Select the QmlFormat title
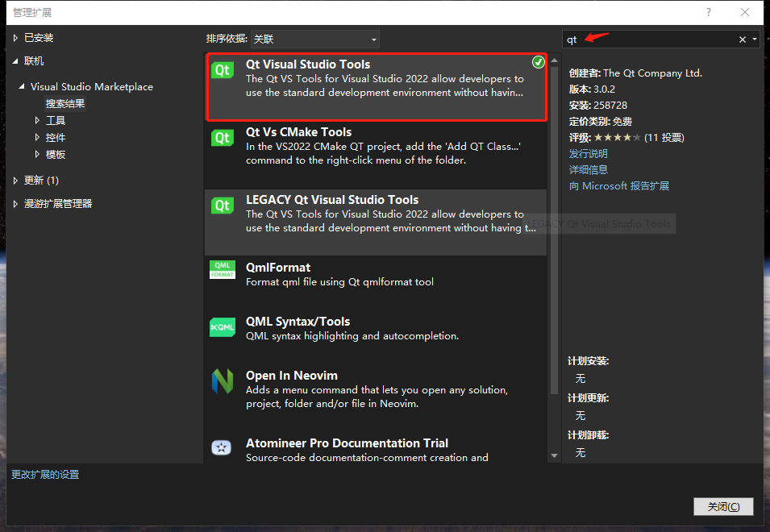The width and height of the screenshot is (770, 532). click(x=278, y=268)
